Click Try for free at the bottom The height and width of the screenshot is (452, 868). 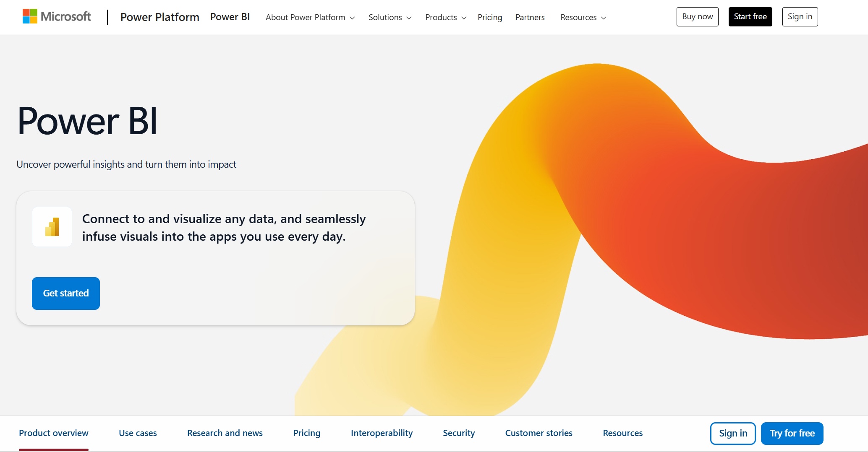click(x=792, y=433)
